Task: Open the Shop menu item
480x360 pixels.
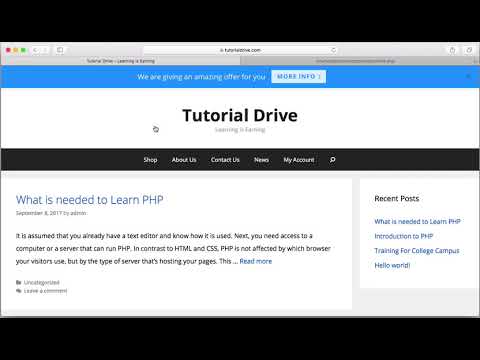Action: coord(150,160)
